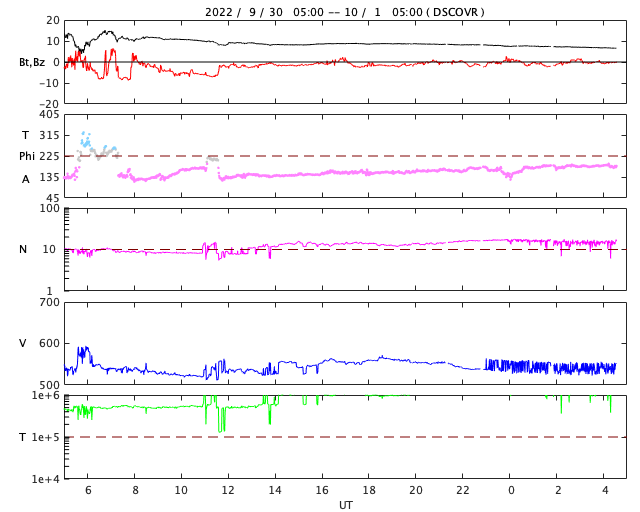Click the "-10" tick on Bt,Bz axis
The width and height of the screenshot is (640, 512).
[49, 83]
